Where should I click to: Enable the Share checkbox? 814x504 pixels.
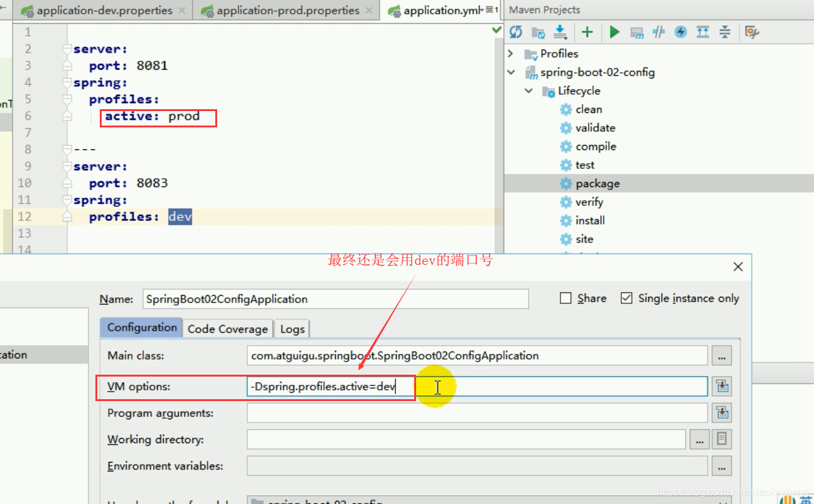[565, 298]
